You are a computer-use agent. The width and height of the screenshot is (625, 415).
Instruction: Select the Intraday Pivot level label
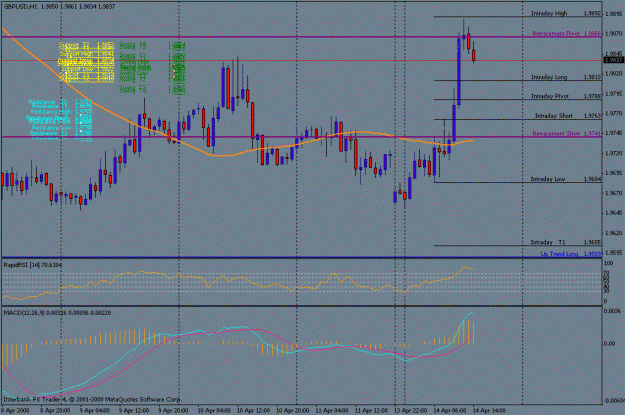click(566, 96)
